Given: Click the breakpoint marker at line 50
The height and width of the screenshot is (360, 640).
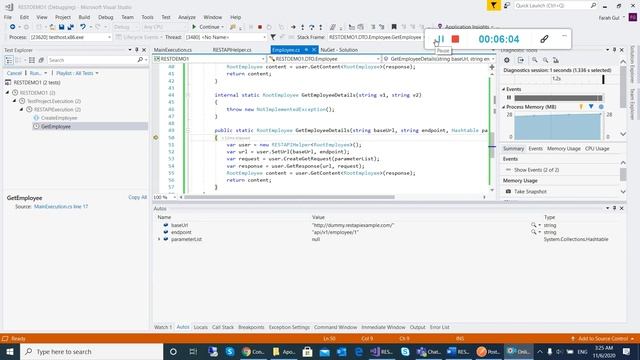Looking at the screenshot, I should tap(156, 138).
